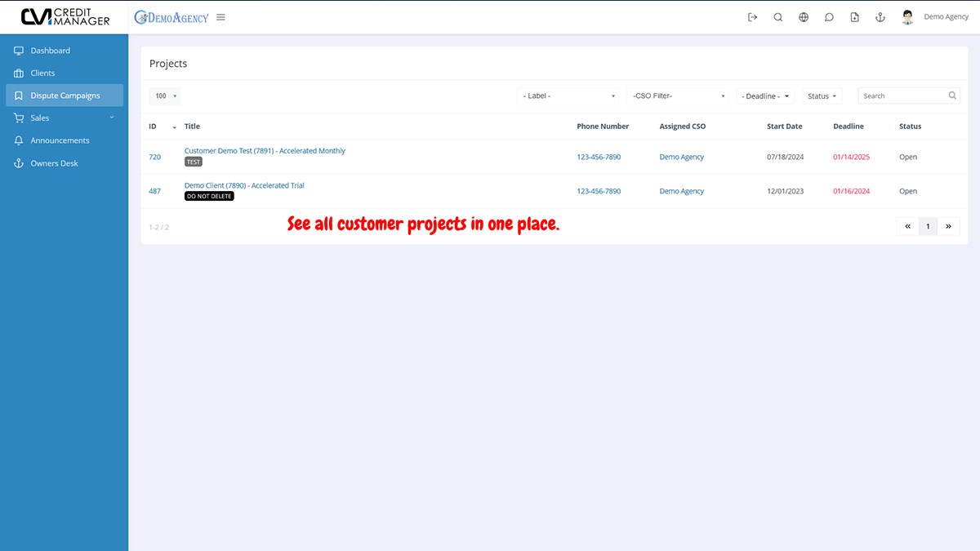Log out using the exit icon
The height and width of the screenshot is (551, 980).
[752, 16]
